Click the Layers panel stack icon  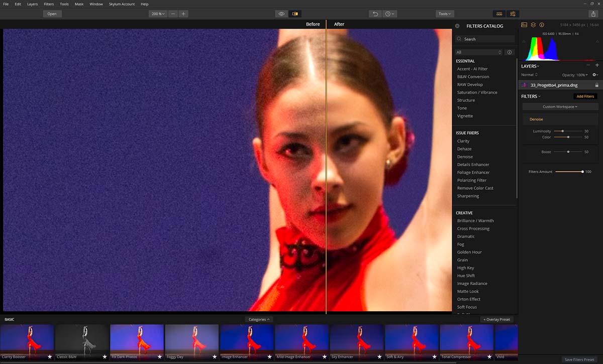533,25
